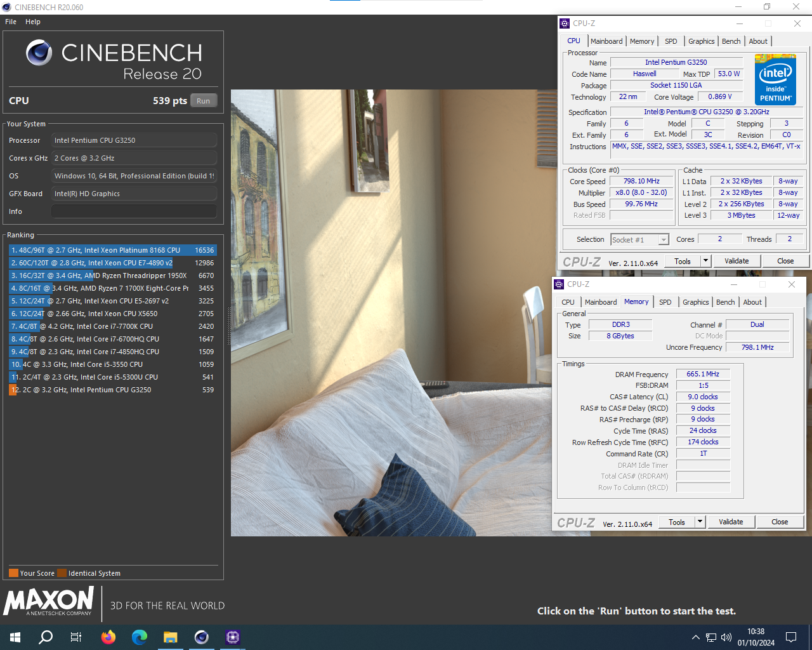Switch to Cinebench taskbar icon
The width and height of the screenshot is (812, 650).
[202, 637]
